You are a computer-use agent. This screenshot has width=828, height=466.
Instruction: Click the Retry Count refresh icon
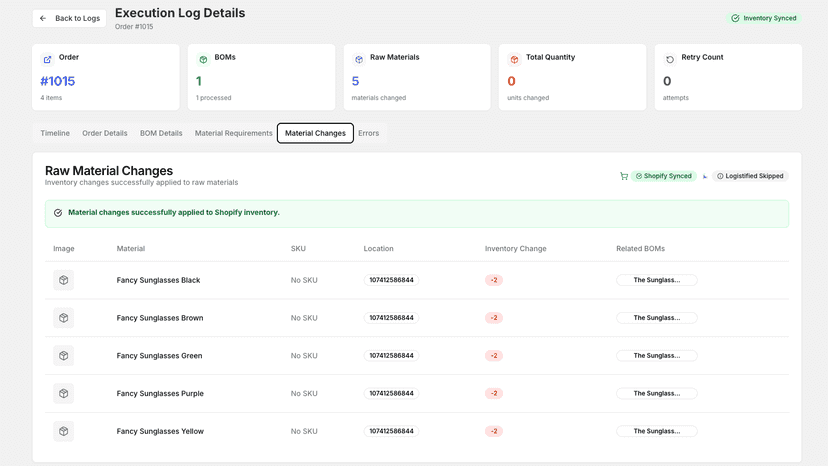point(670,60)
